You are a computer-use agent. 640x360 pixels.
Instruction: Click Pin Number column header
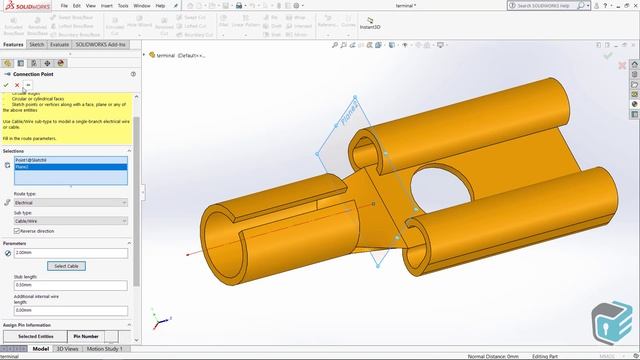(86, 336)
